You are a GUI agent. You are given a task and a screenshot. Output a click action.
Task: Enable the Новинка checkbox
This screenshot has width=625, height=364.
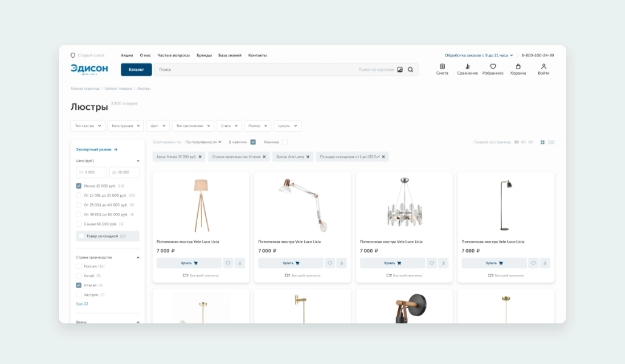tap(285, 142)
